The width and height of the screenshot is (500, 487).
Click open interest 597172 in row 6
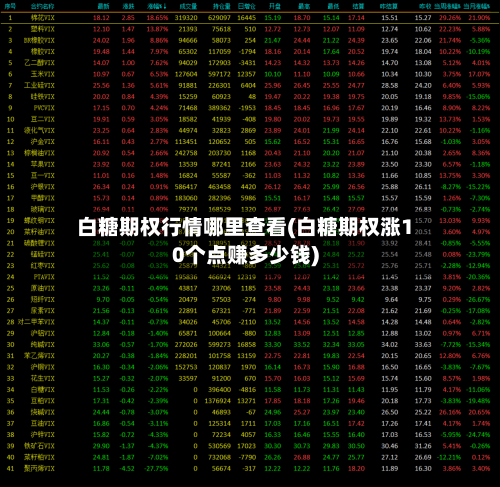(x=219, y=74)
